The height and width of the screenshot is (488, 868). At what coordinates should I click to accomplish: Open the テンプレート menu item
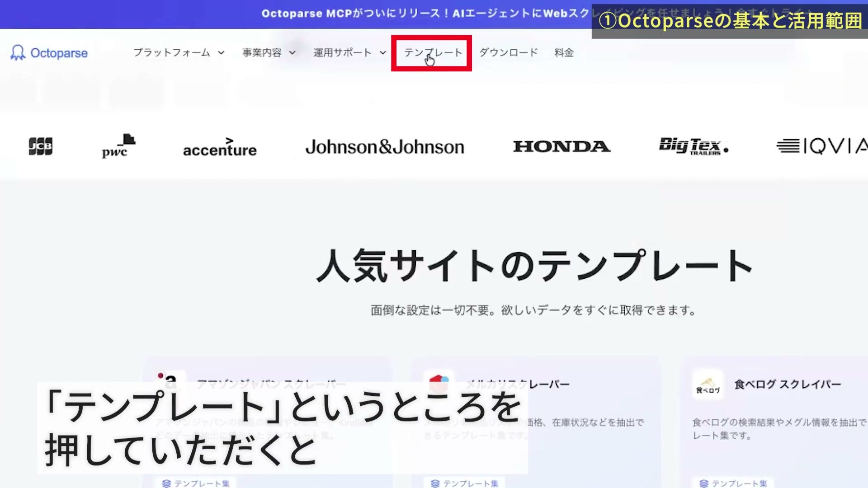click(x=433, y=53)
